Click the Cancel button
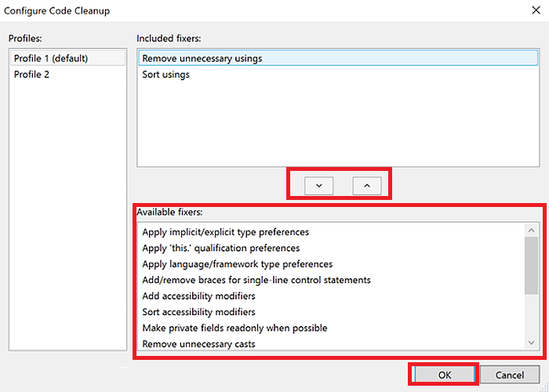 tap(510, 375)
